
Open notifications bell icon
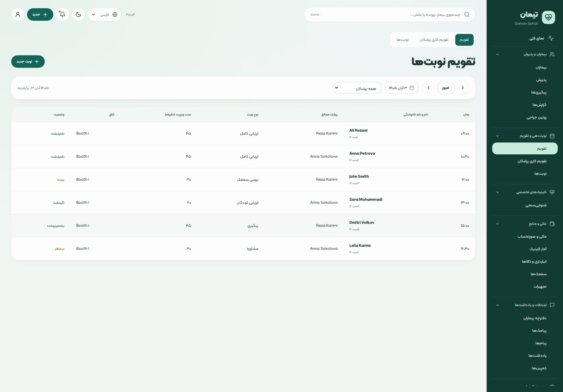[63, 14]
